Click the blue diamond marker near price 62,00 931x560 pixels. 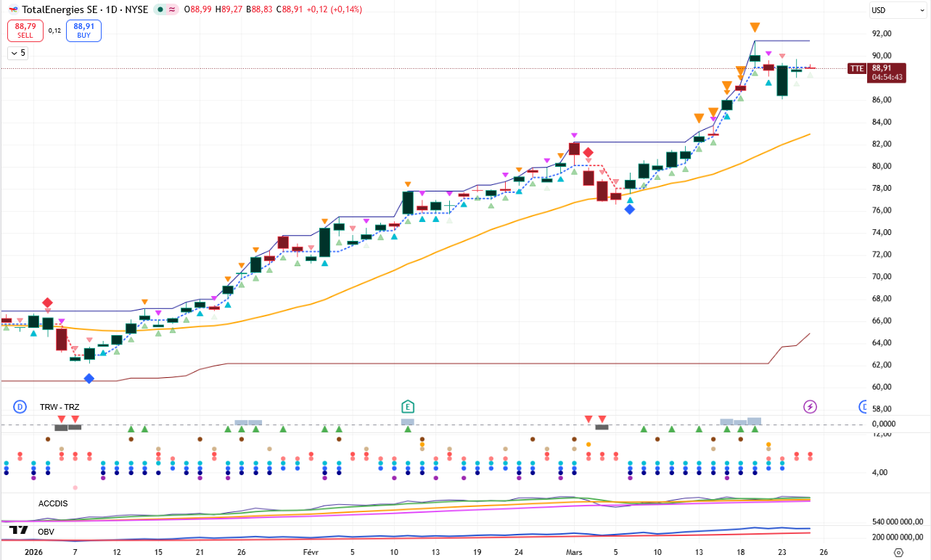89,378
